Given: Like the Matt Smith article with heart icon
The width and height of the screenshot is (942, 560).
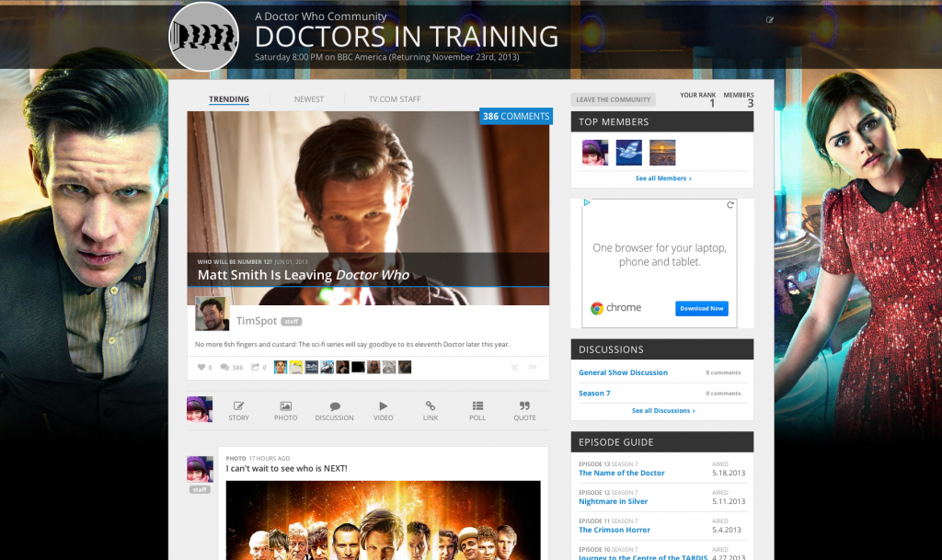Looking at the screenshot, I should [201, 367].
